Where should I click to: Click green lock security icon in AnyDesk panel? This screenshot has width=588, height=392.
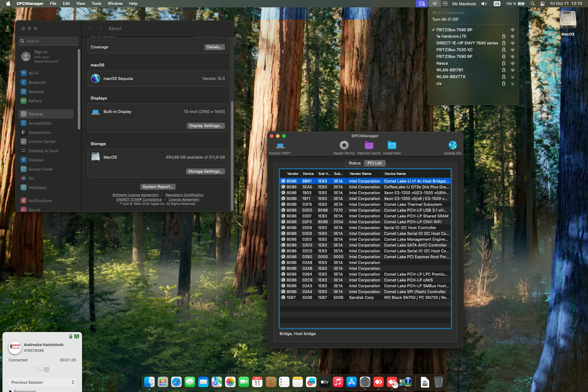point(71,336)
